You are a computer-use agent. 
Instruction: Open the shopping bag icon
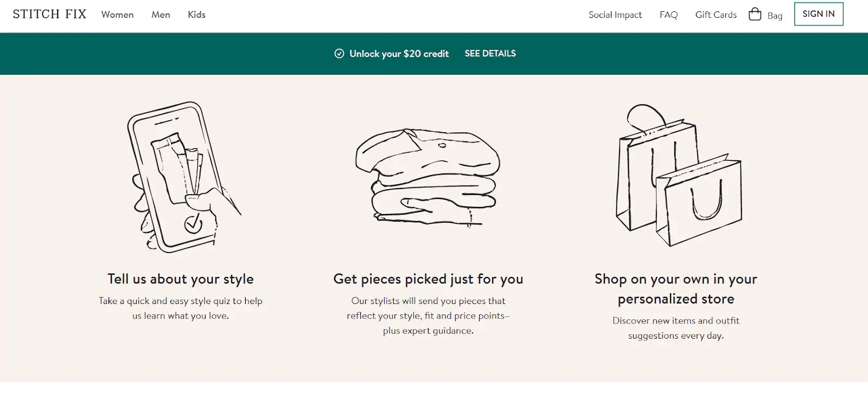coord(755,14)
